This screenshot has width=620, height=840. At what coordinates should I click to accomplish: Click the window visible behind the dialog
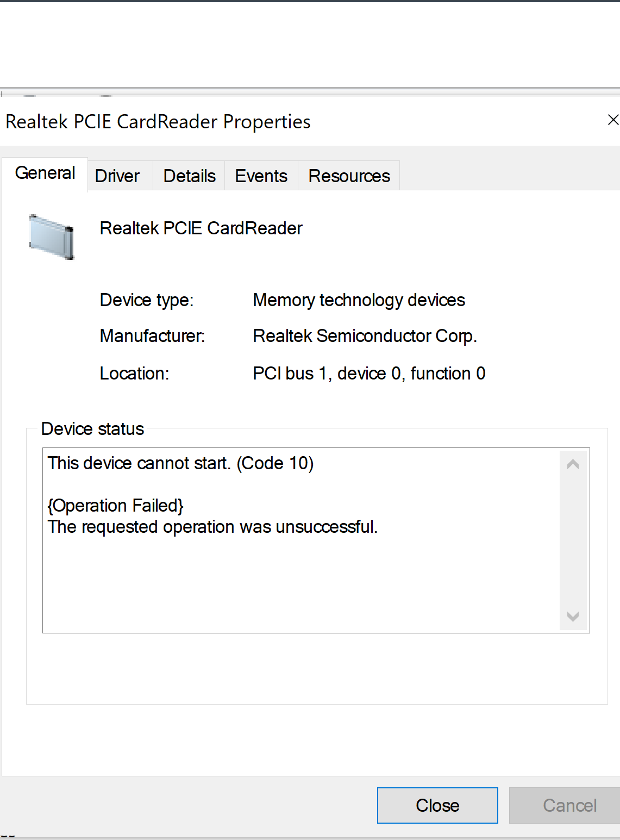tap(310, 43)
